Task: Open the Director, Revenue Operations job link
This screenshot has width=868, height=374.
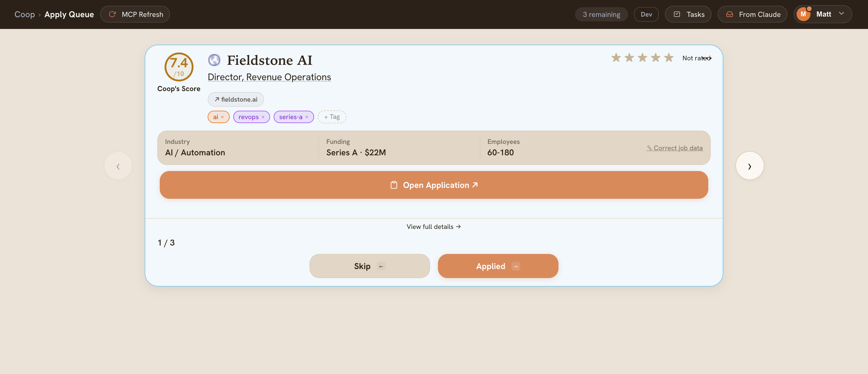Action: (269, 77)
